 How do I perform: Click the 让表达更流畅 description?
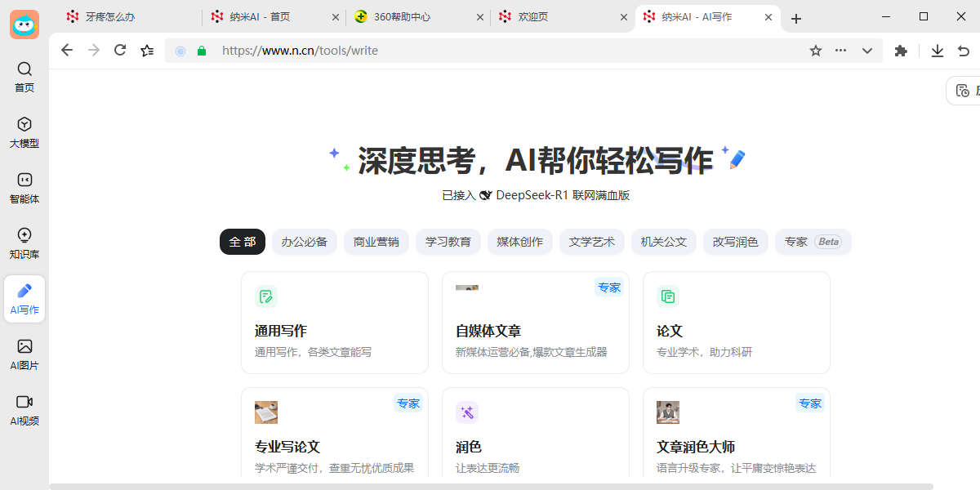tap(488, 468)
